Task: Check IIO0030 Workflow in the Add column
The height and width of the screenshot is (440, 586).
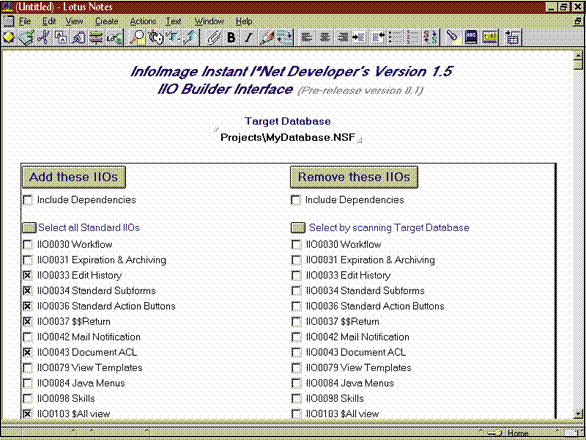Action: (x=28, y=245)
